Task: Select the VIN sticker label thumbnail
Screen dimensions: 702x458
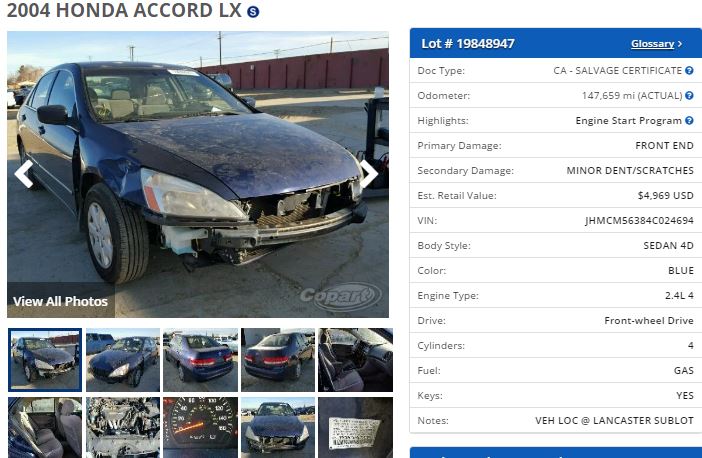Action: tap(355, 428)
